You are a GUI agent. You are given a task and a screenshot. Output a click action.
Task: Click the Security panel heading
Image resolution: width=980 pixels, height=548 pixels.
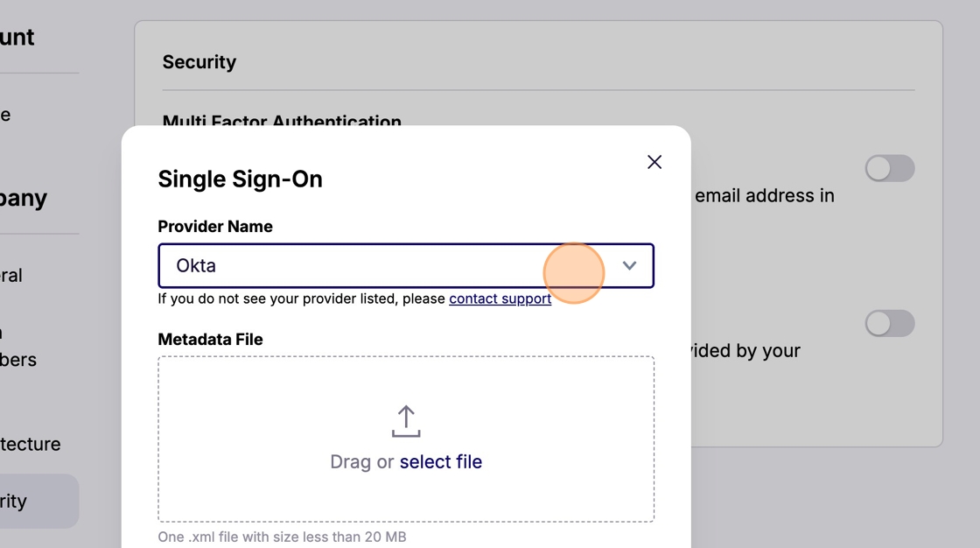pos(199,62)
